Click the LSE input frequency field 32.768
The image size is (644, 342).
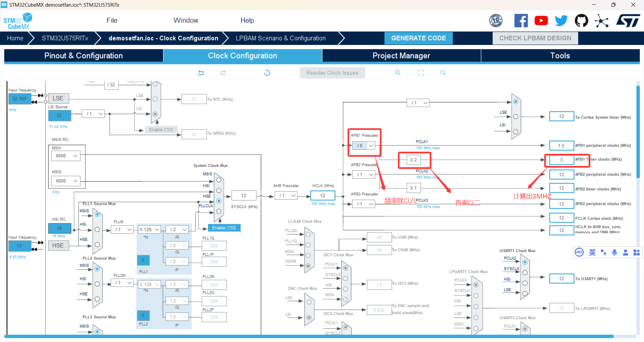19,99
